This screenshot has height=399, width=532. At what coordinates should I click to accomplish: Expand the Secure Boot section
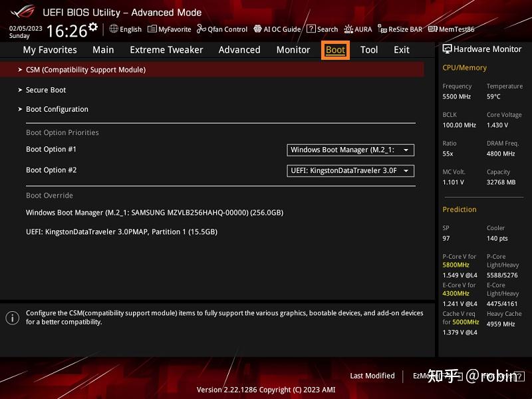pos(45,90)
